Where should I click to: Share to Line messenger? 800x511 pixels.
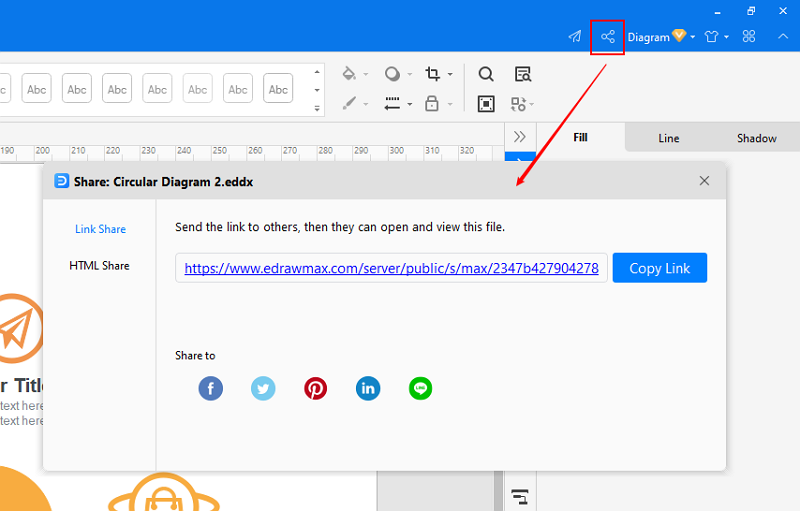(421, 389)
